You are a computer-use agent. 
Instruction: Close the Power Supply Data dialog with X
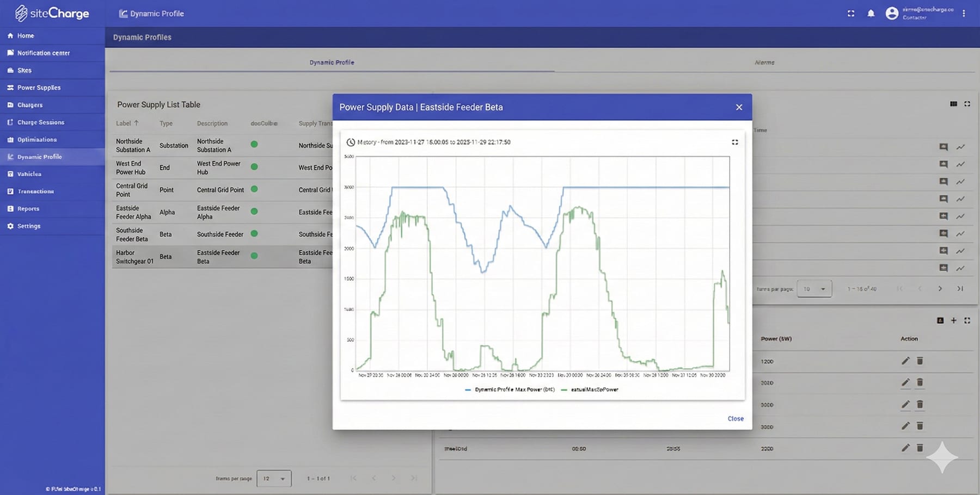739,107
